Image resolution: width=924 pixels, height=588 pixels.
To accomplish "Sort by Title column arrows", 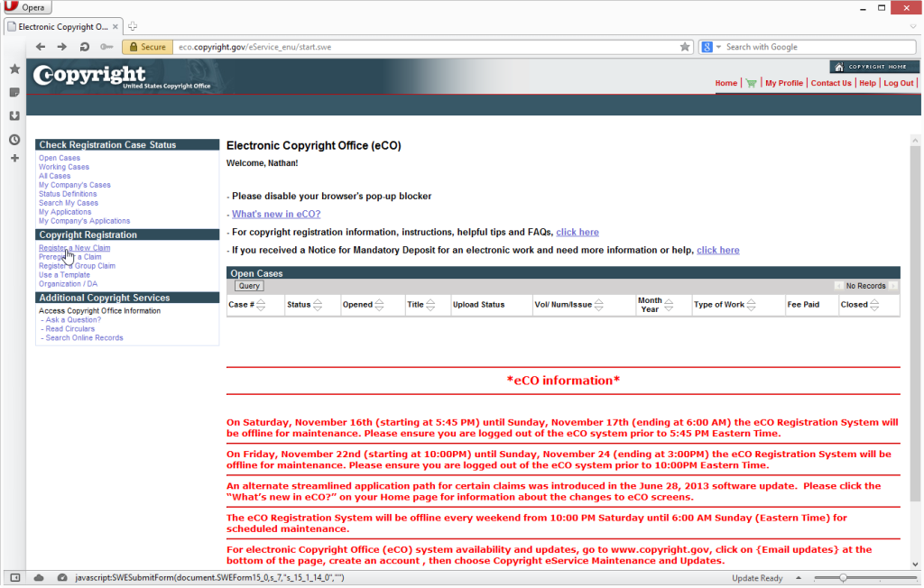I will [430, 305].
